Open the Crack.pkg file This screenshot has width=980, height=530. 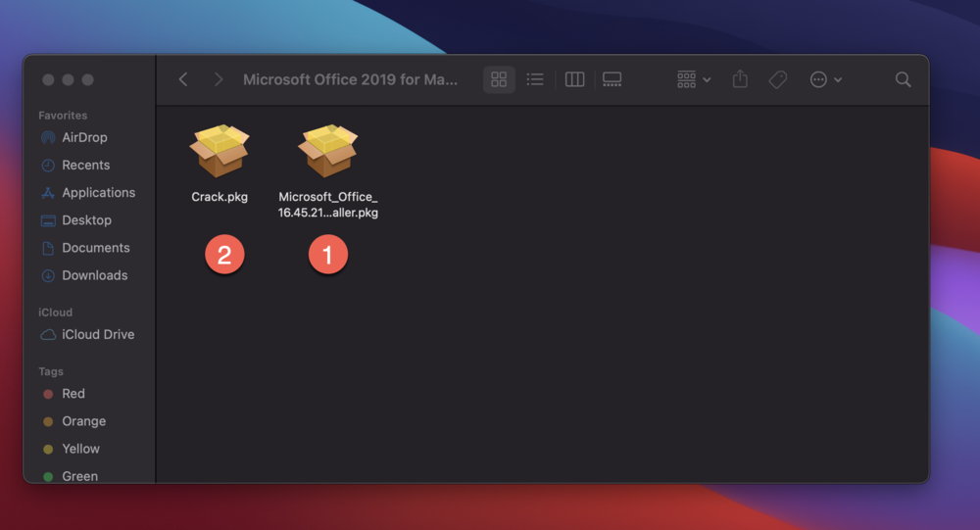220,153
